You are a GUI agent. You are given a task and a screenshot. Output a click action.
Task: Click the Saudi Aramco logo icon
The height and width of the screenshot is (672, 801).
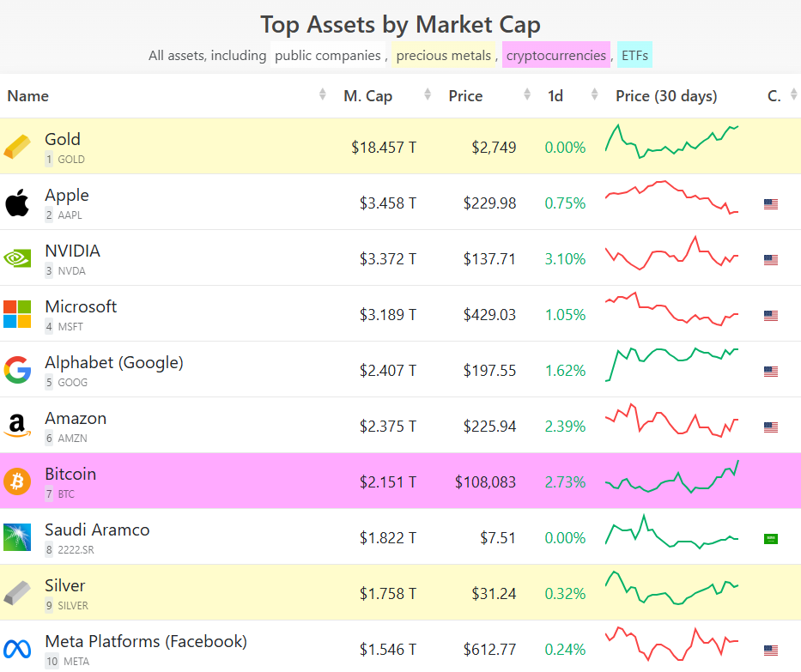pyautogui.click(x=17, y=537)
